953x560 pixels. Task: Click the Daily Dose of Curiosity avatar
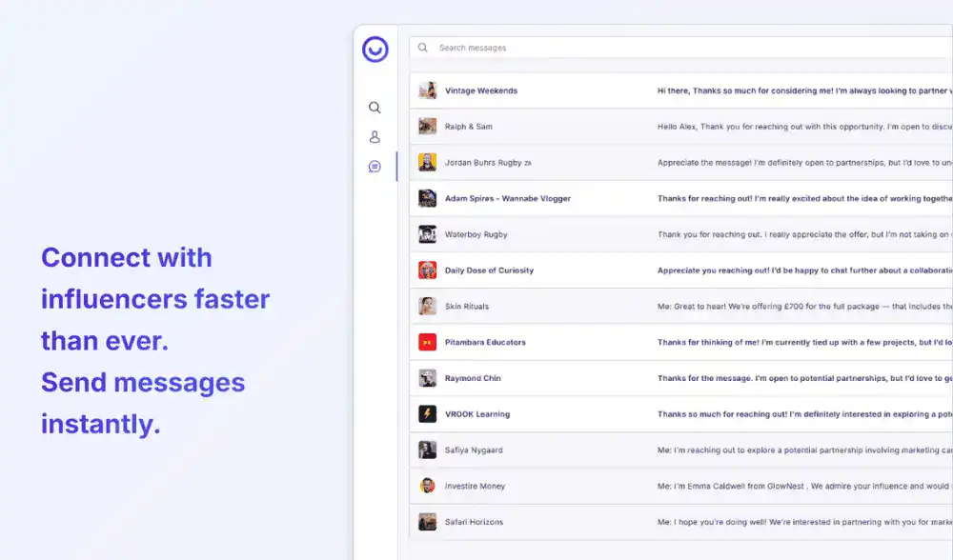click(x=428, y=270)
